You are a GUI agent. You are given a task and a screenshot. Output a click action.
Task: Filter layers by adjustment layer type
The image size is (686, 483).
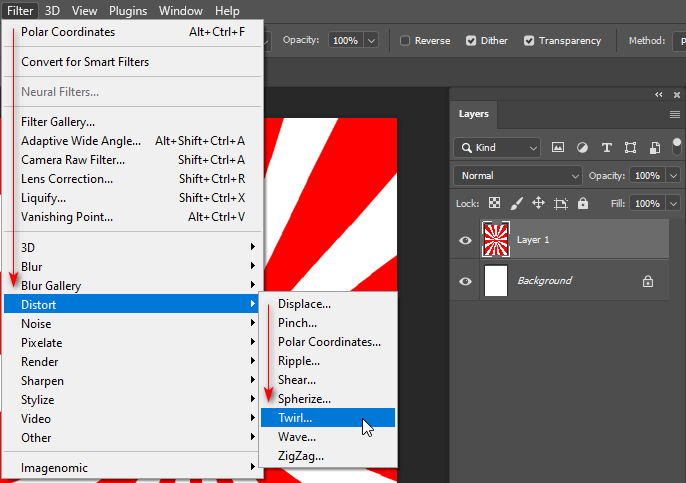pyautogui.click(x=582, y=147)
